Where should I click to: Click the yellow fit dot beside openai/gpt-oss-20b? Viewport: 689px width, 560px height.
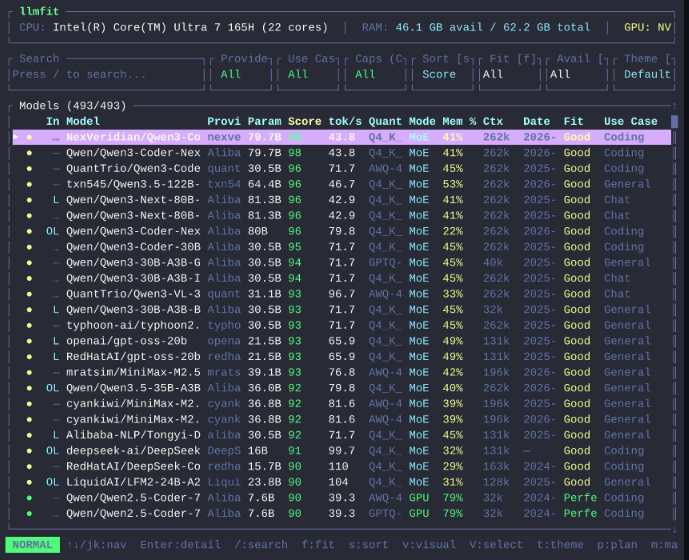coord(29,341)
